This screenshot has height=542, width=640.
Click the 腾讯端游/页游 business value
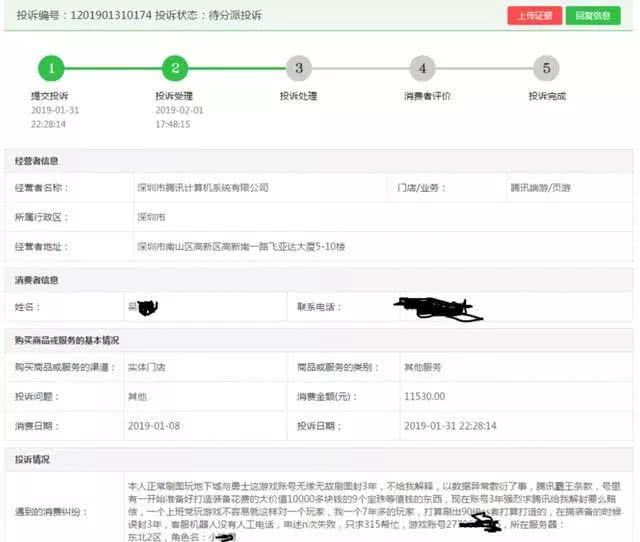tap(540, 188)
